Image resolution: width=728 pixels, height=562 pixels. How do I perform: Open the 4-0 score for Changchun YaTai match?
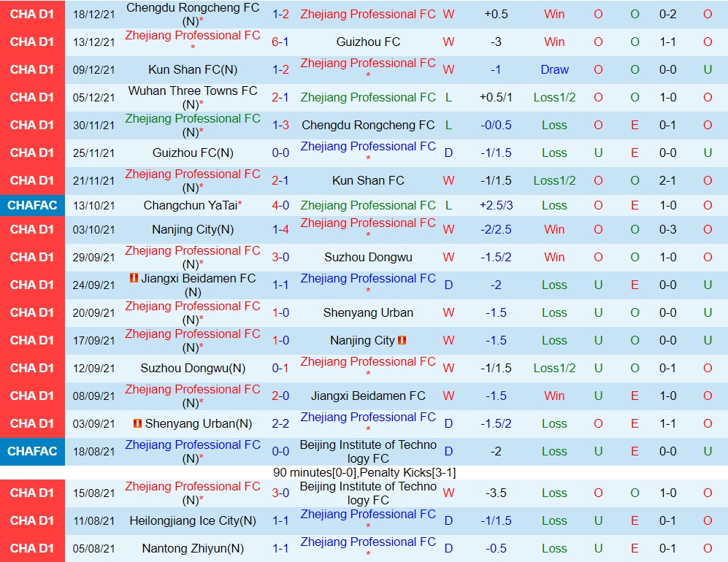pos(280,205)
